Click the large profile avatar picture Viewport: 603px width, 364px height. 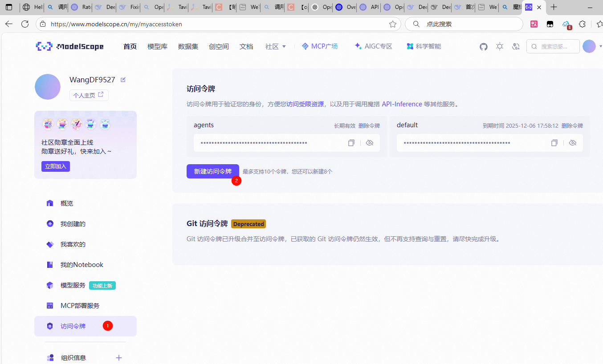(x=48, y=87)
